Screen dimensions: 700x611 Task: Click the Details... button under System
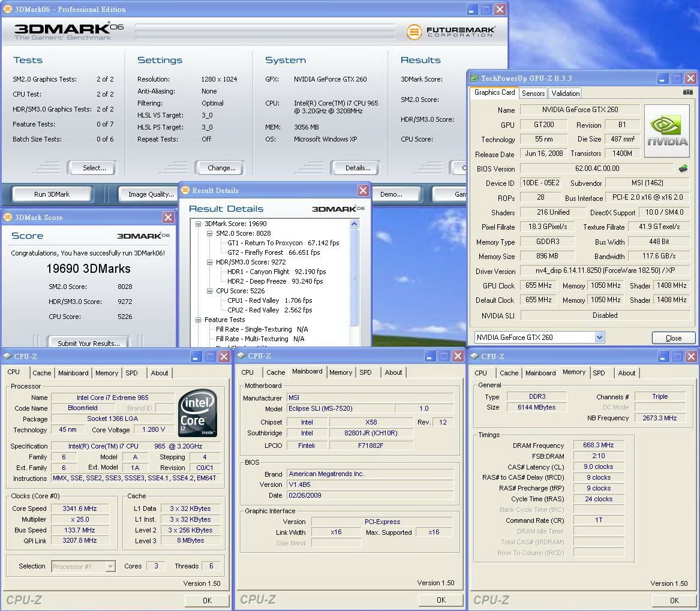[x=355, y=168]
